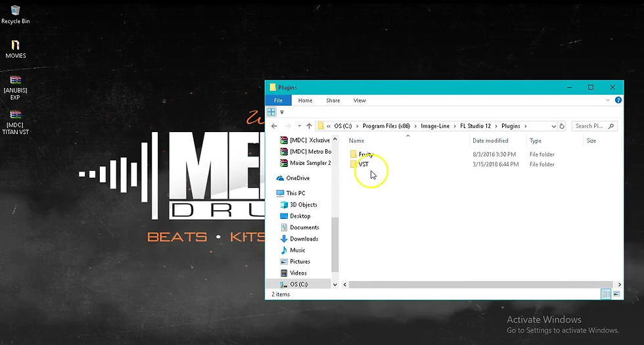This screenshot has width=644, height=345.
Task: Minimize the Plugins window
Action: 569,87
